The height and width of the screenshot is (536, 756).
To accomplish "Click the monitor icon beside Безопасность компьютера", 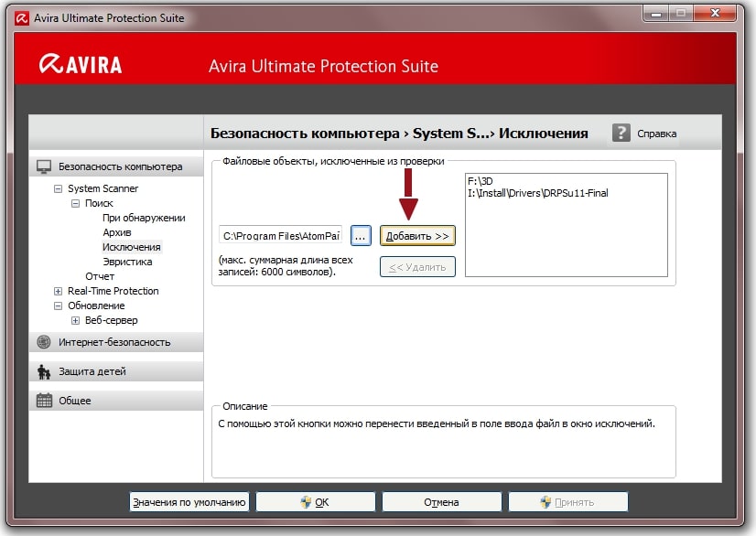I will coord(44,166).
